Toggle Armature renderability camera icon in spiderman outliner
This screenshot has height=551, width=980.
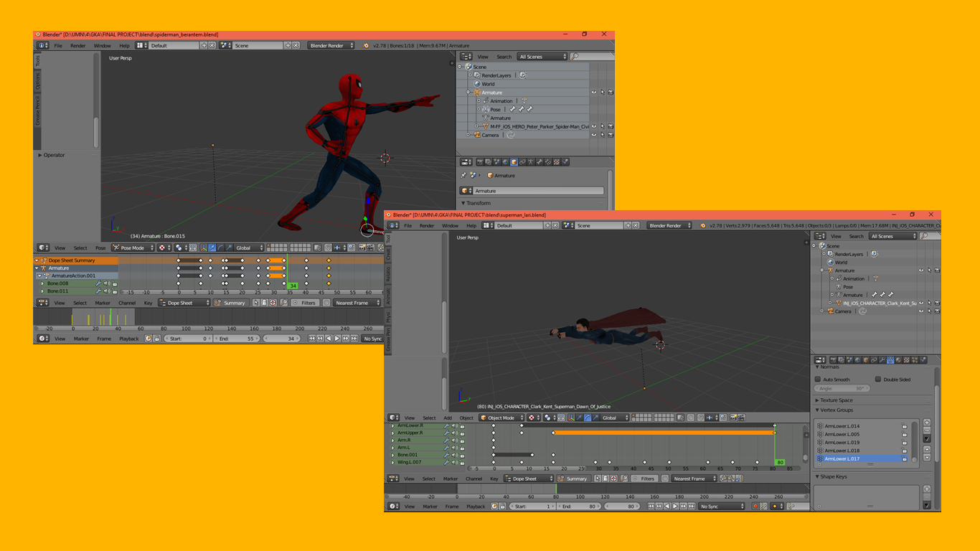coord(611,93)
